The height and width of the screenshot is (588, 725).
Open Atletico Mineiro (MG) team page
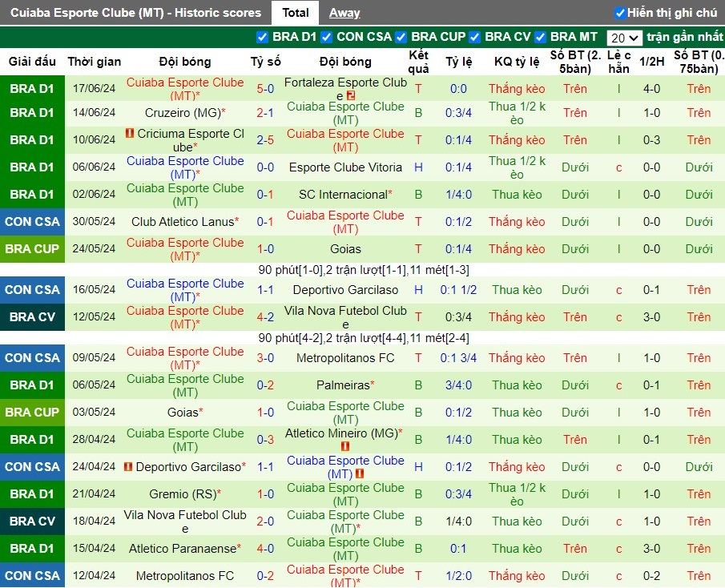[x=344, y=433]
